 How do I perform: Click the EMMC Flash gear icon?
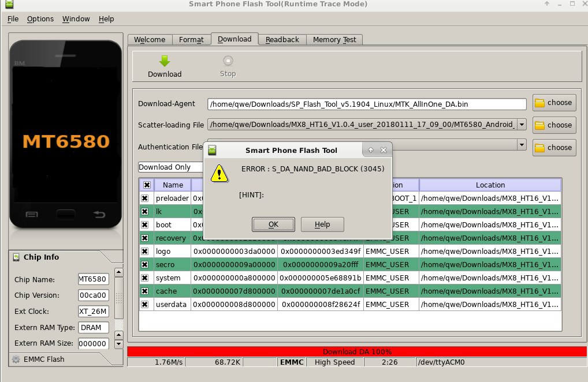pos(16,359)
